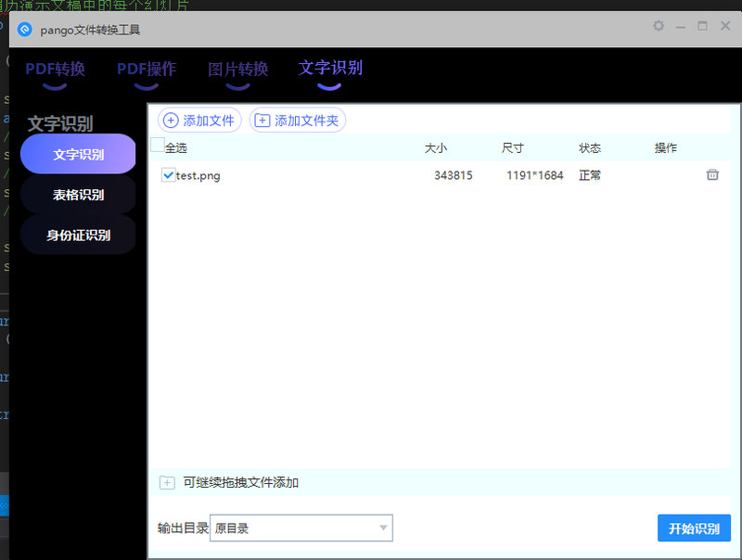Click the pango app logo icon
The image size is (742, 560).
(25, 30)
